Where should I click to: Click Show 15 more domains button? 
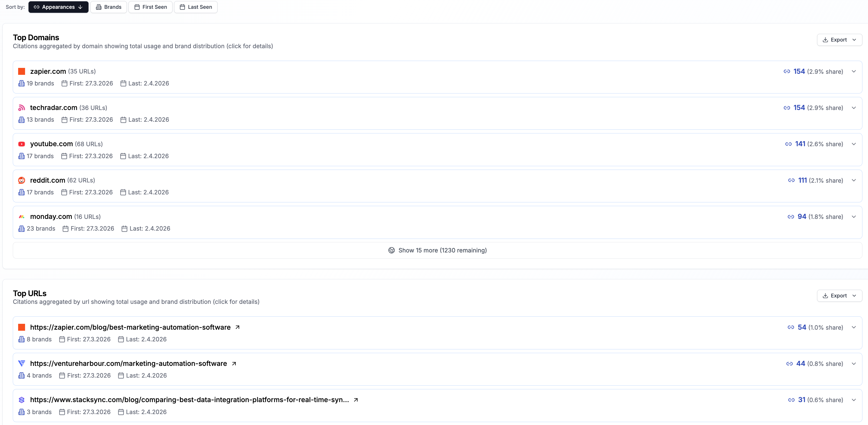tap(437, 250)
